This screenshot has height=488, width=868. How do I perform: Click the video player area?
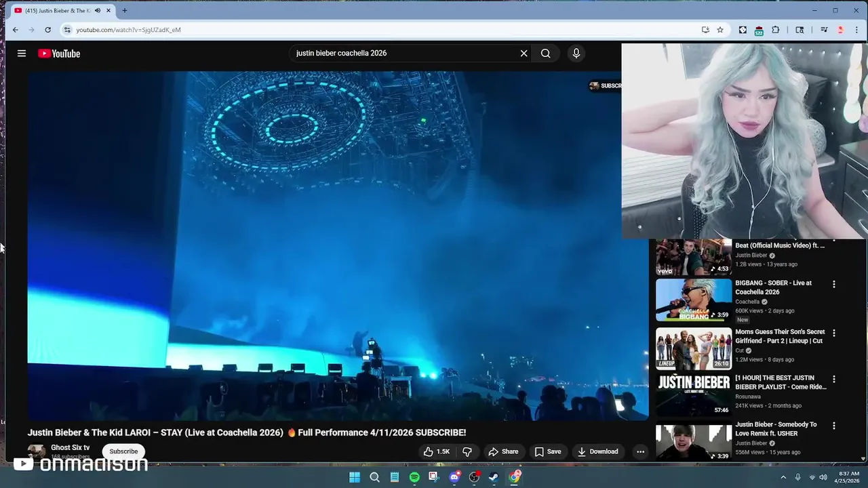tap(338, 245)
